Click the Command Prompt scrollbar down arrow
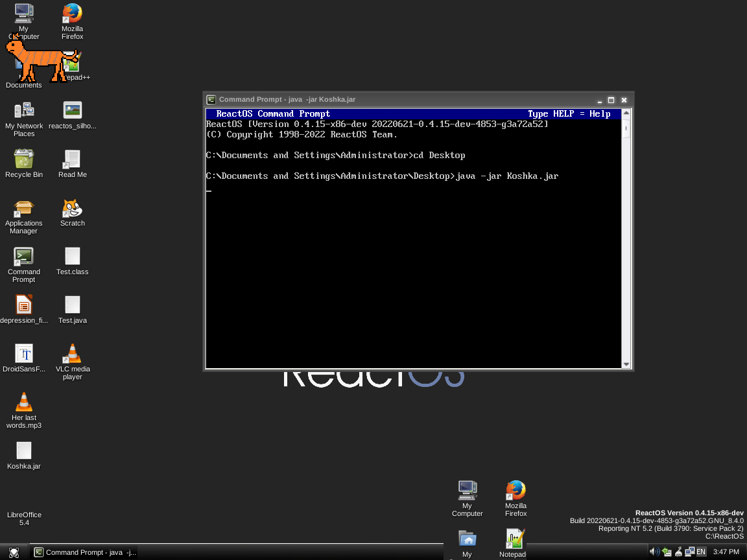 pos(626,364)
